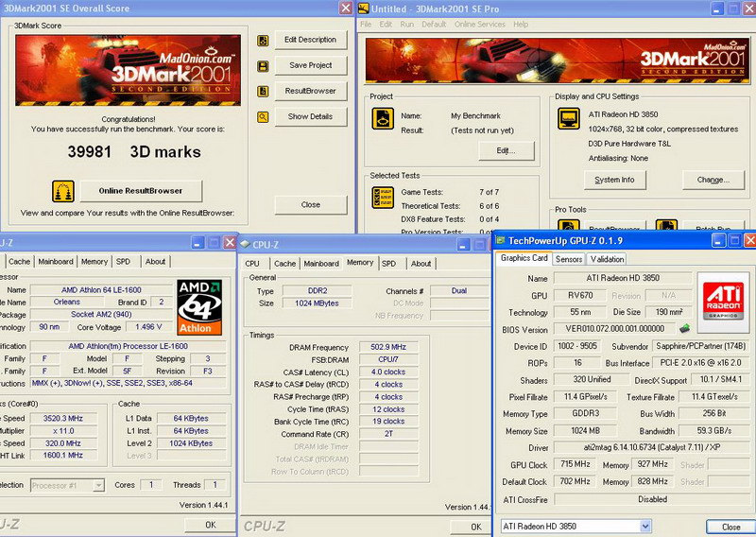This screenshot has width=756, height=537.
Task: Click the CPU-Z Memory window title icon
Action: (x=245, y=245)
